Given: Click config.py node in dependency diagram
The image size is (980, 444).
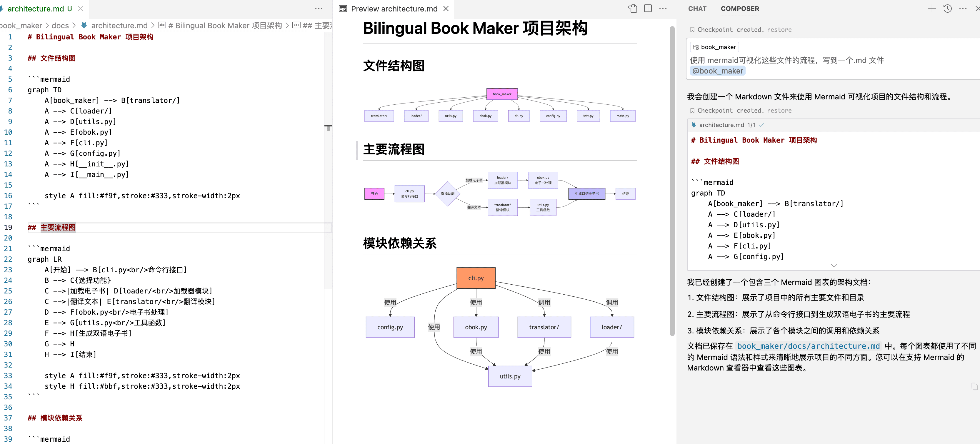Looking at the screenshot, I should (x=390, y=327).
